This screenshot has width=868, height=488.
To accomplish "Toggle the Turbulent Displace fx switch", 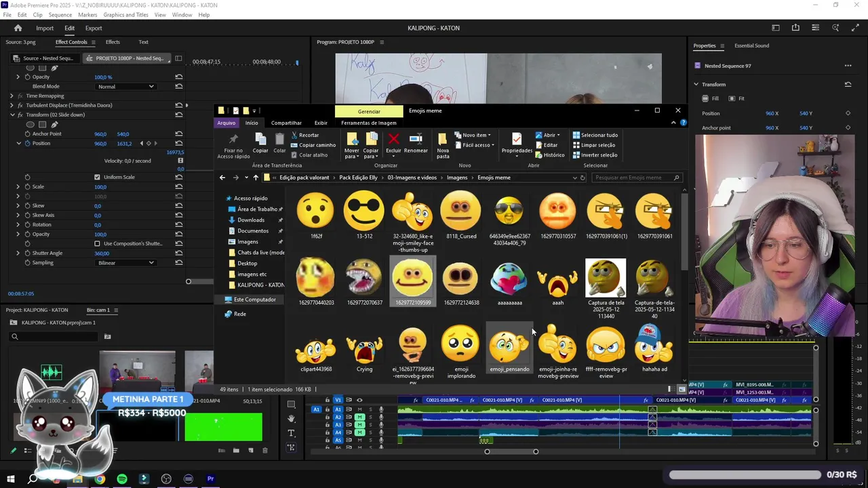I will tap(20, 106).
